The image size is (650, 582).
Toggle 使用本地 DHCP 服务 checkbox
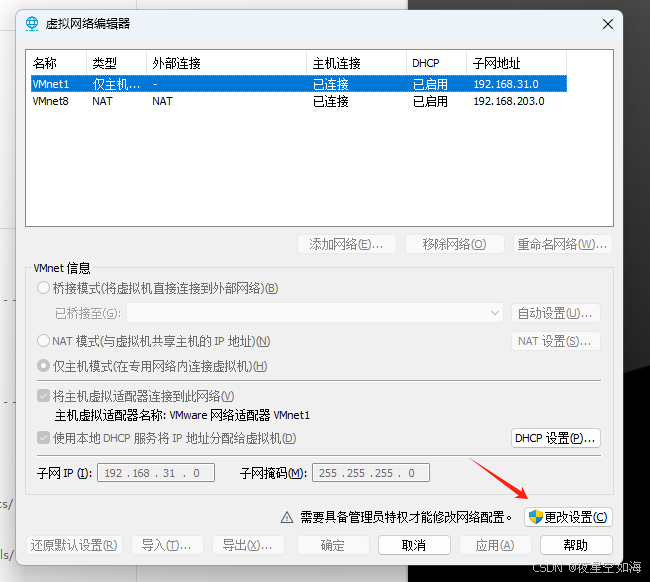pos(43,438)
